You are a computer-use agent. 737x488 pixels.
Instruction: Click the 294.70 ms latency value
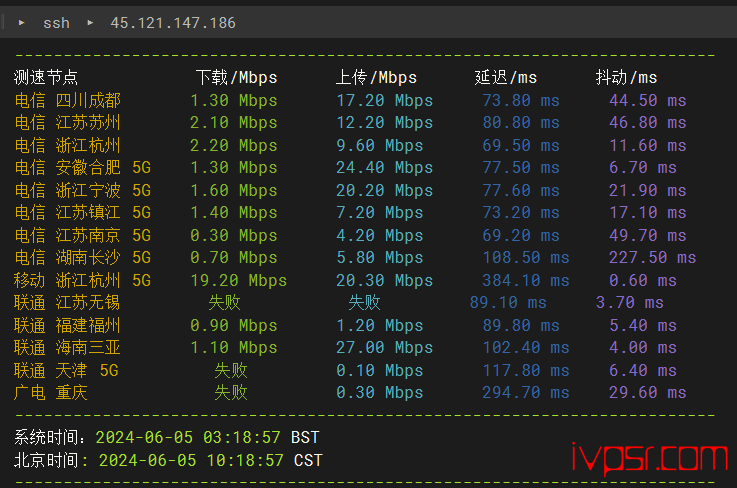526,393
